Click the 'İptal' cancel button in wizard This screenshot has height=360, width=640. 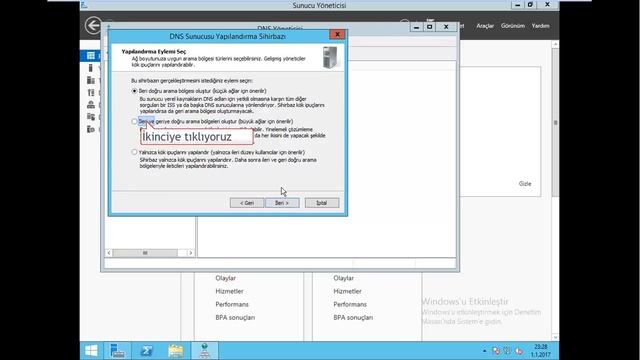(322, 203)
